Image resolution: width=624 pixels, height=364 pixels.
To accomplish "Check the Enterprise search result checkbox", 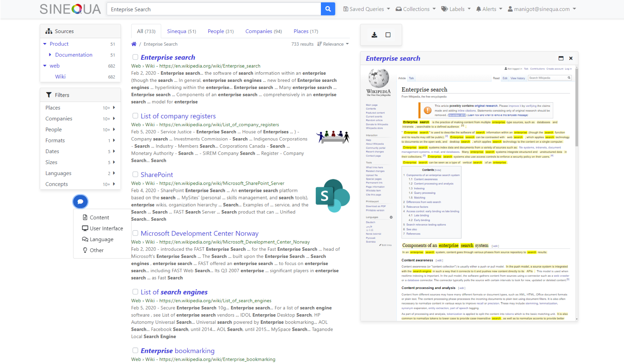I will click(x=135, y=57).
